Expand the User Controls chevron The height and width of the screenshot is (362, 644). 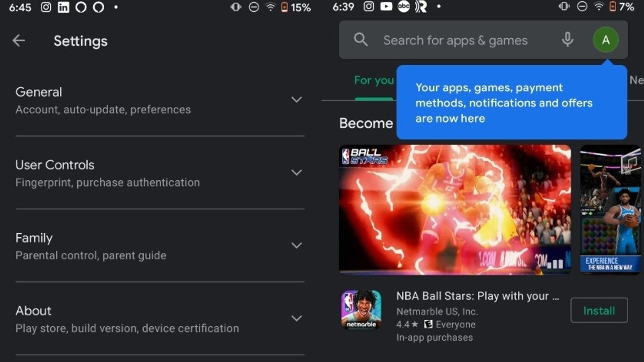tap(297, 173)
